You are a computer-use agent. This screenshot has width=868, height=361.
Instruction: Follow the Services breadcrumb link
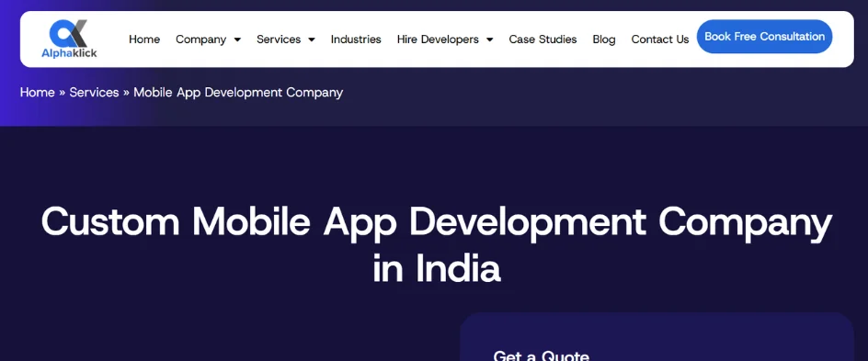coord(94,93)
